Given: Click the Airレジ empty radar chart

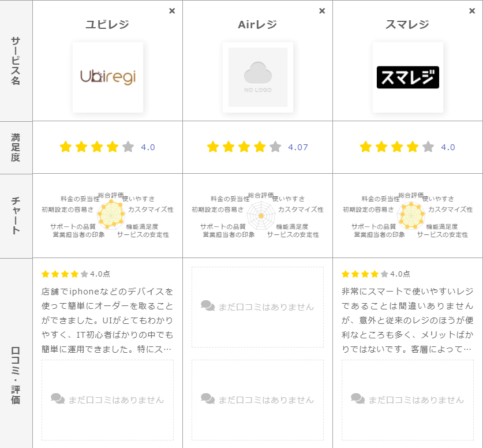Looking at the screenshot, I should [x=261, y=215].
